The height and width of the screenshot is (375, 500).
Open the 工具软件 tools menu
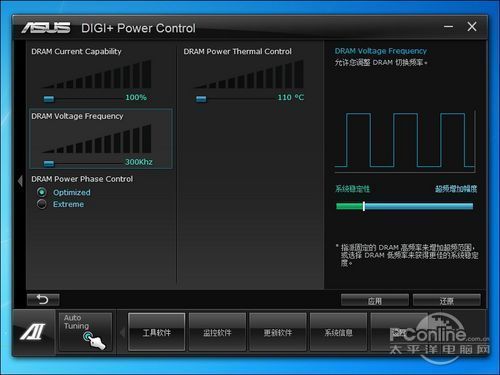point(157,332)
